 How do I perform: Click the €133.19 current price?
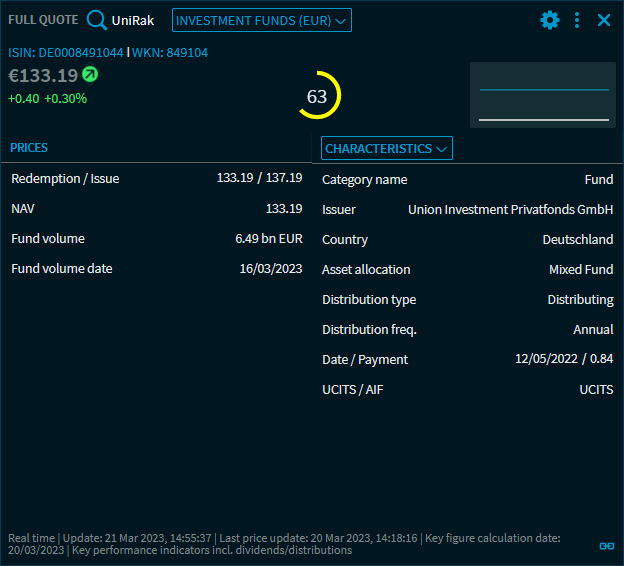[x=43, y=75]
